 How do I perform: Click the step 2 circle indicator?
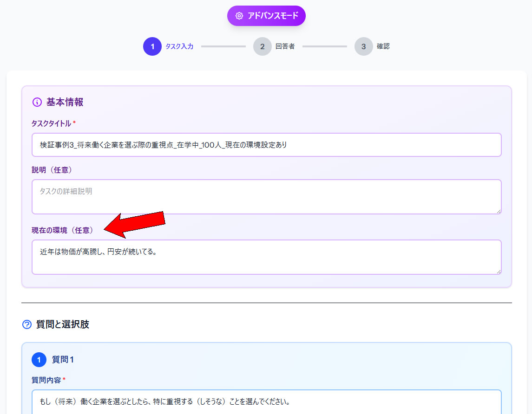coord(263,46)
